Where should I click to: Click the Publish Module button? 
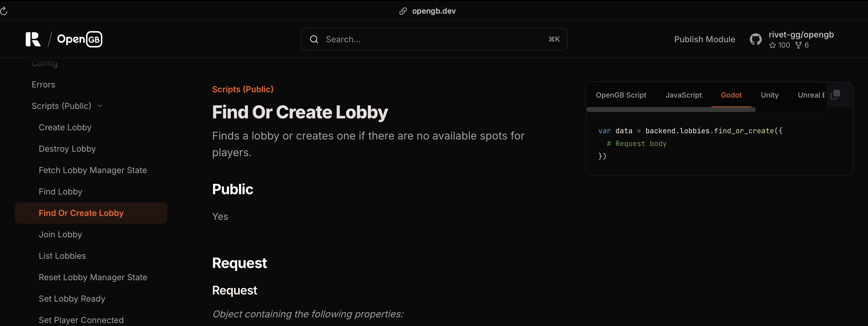[x=704, y=38]
